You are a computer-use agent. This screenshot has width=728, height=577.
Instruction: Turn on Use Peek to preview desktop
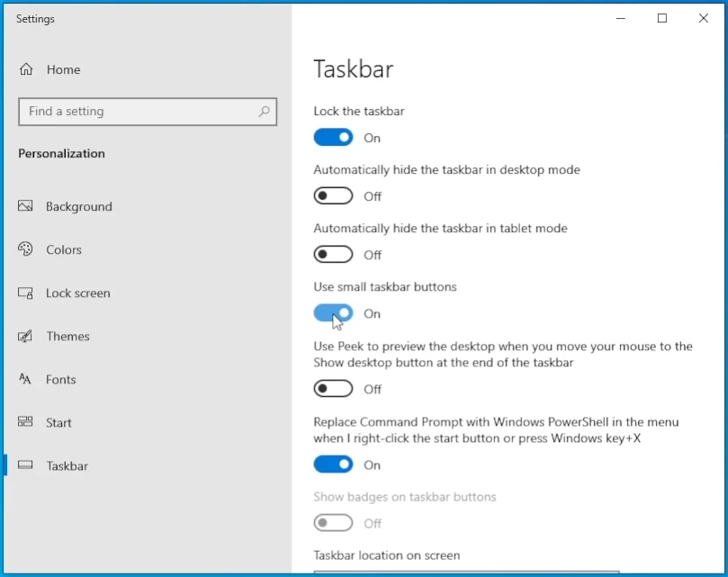333,388
